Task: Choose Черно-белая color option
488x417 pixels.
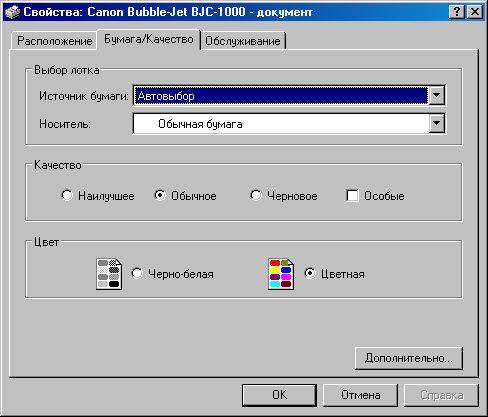Action: pyautogui.click(x=137, y=273)
